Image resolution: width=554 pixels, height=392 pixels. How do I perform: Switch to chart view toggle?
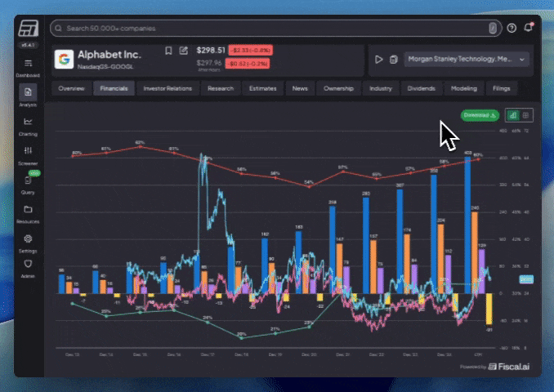pos(513,115)
